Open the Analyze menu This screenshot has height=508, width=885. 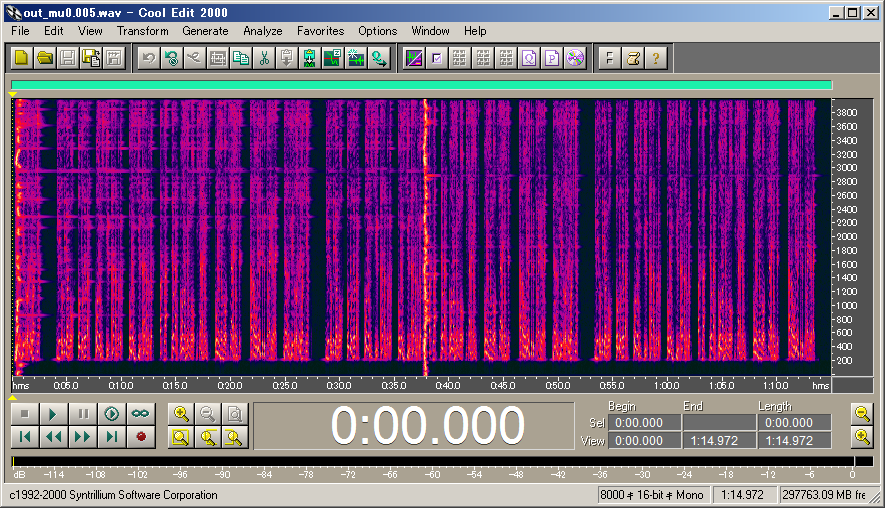263,31
